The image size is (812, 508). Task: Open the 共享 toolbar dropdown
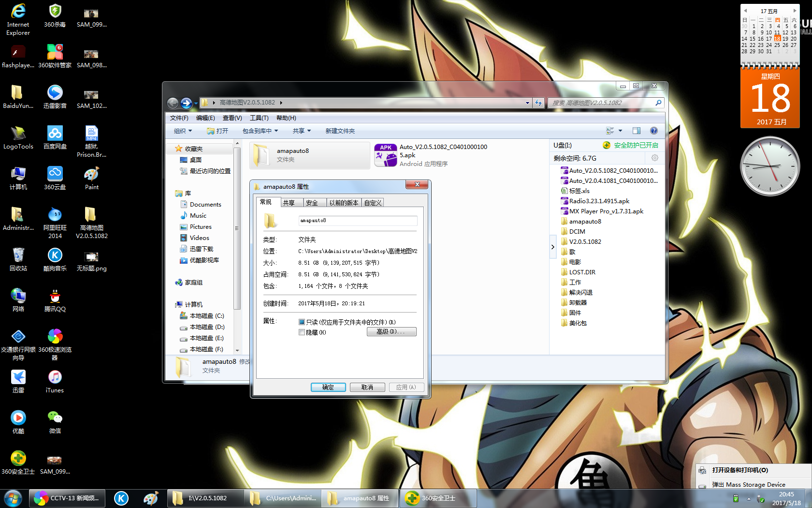click(x=302, y=131)
